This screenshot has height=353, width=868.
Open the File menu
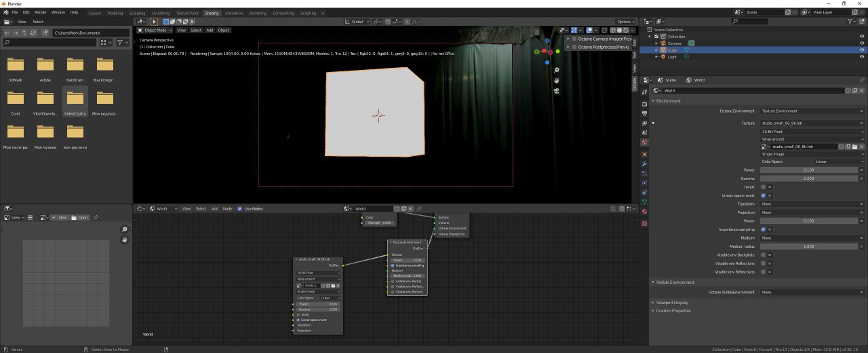(14, 12)
